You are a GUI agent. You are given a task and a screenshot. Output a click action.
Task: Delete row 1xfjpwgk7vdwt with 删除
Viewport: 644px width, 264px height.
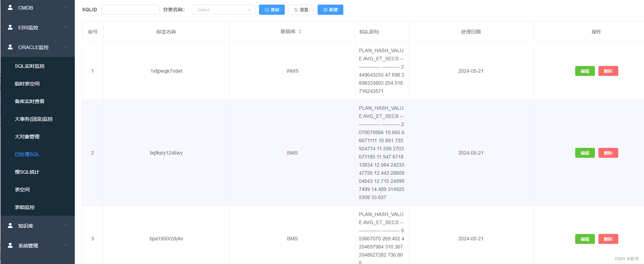pos(608,71)
